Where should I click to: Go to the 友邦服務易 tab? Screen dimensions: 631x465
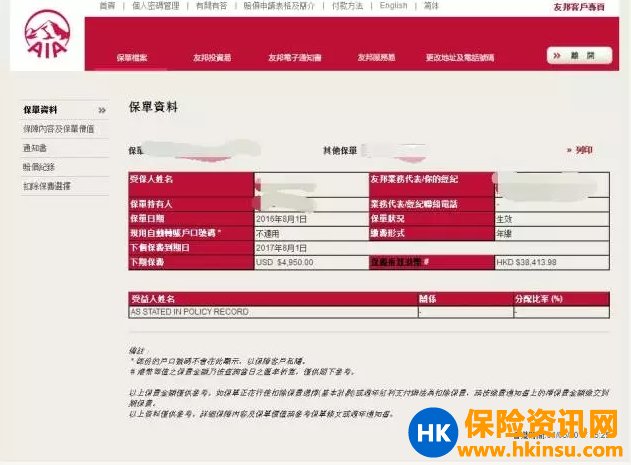click(x=375, y=58)
